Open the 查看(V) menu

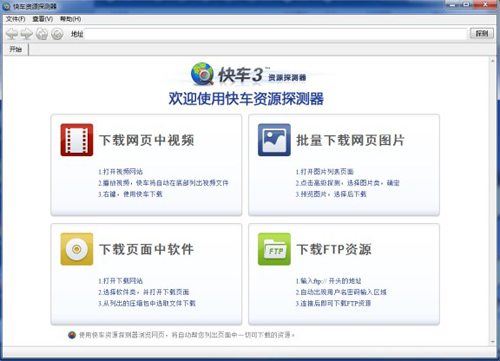point(42,19)
